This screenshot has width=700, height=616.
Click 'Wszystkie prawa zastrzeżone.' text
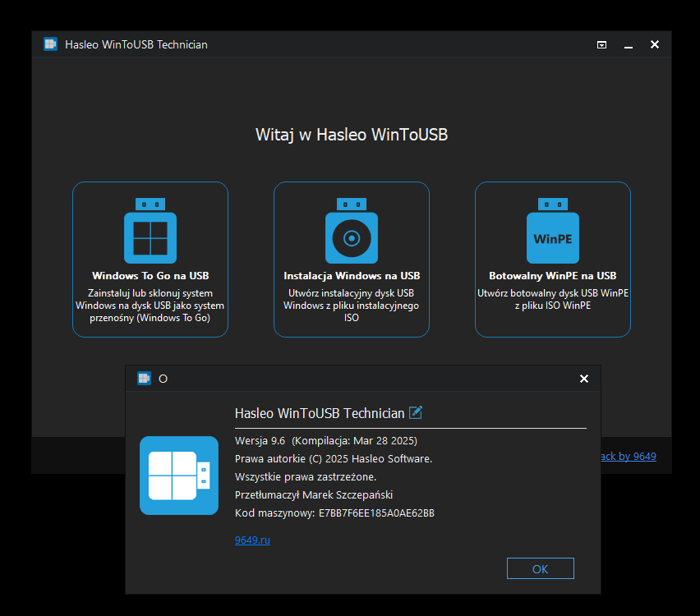pyautogui.click(x=306, y=476)
